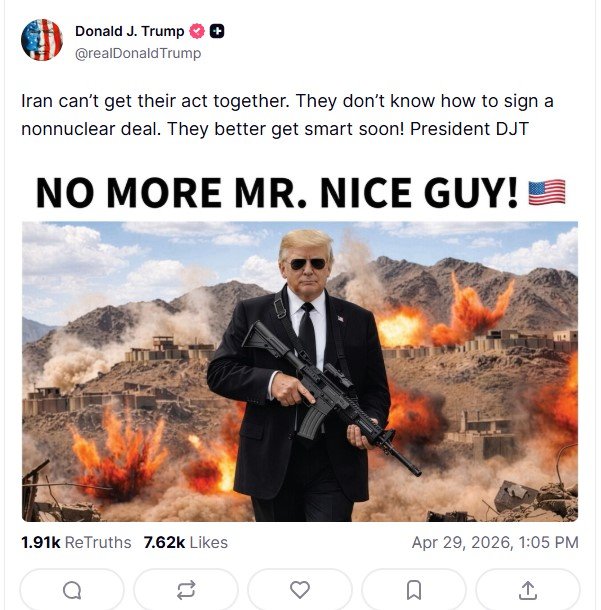601x610 pixels.
Task: Open the Apr 29, 2026 timestamp link
Action: (495, 543)
